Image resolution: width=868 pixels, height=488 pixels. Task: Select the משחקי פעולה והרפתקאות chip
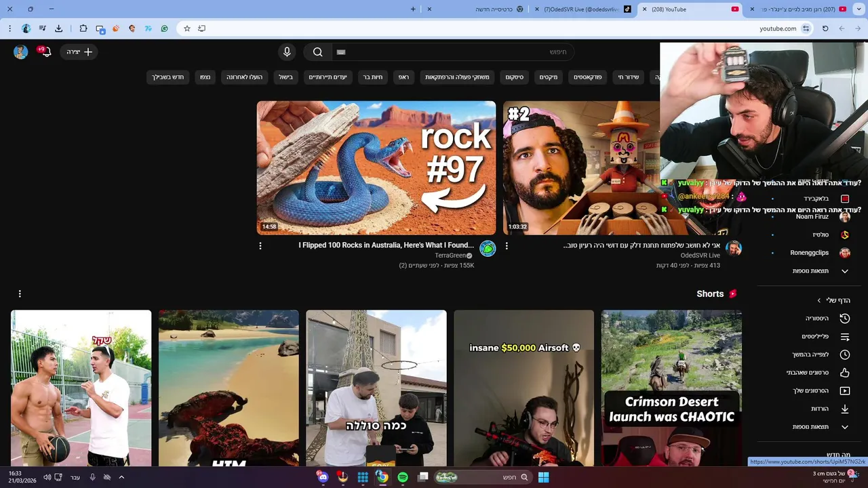coord(457,77)
